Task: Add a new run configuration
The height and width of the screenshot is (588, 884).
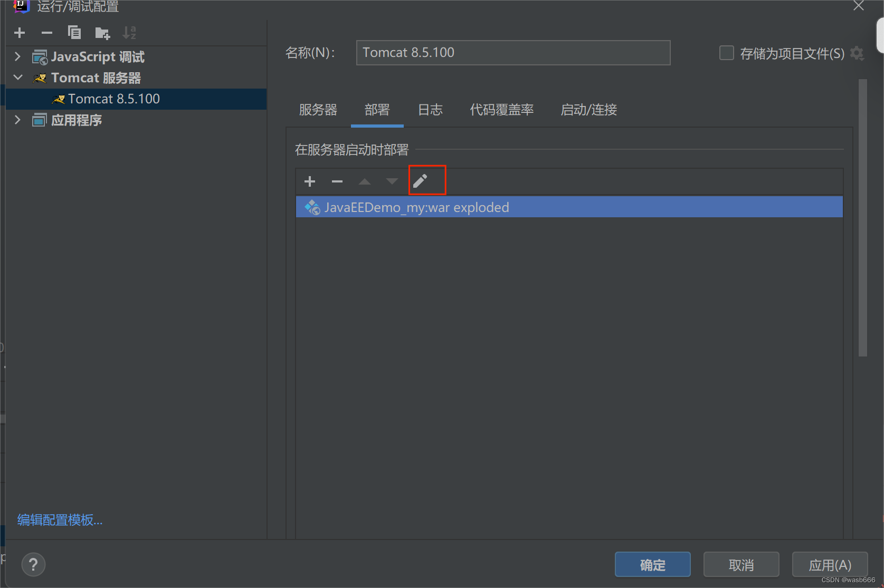Action: click(x=20, y=32)
